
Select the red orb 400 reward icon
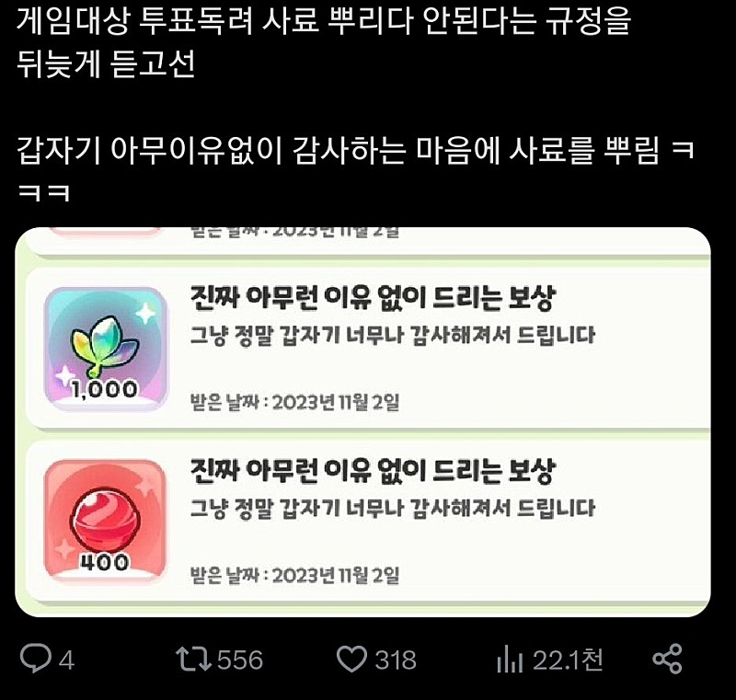pos(106,522)
